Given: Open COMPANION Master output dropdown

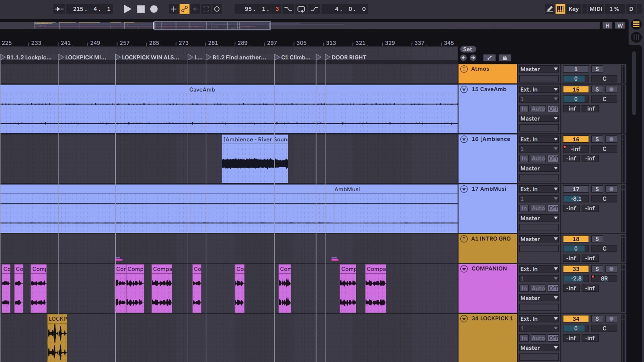Looking at the screenshot, I should point(539,298).
